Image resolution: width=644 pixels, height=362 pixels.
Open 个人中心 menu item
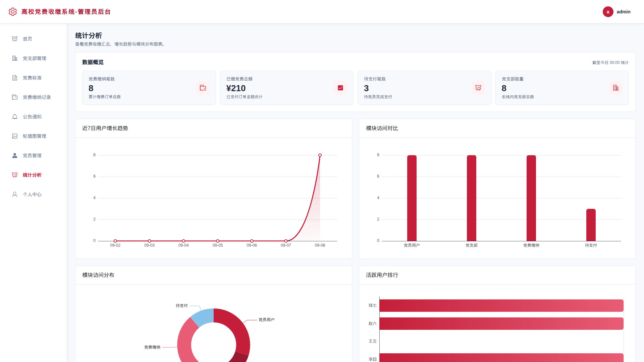click(x=34, y=194)
